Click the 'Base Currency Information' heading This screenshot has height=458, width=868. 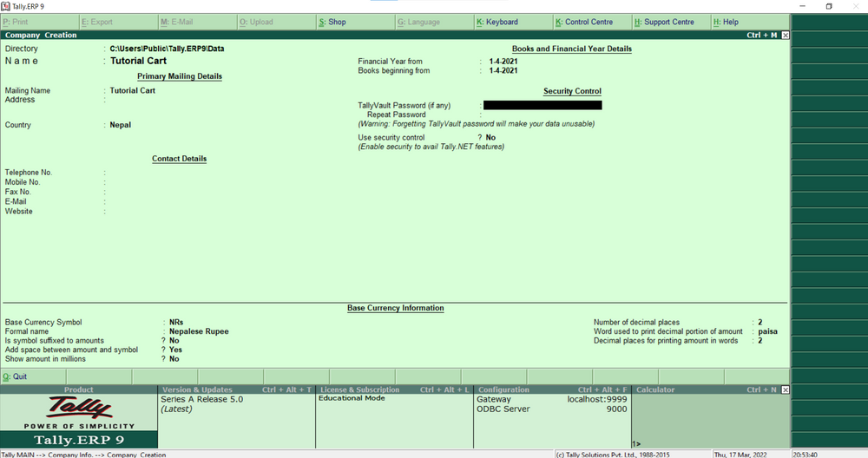(x=395, y=308)
